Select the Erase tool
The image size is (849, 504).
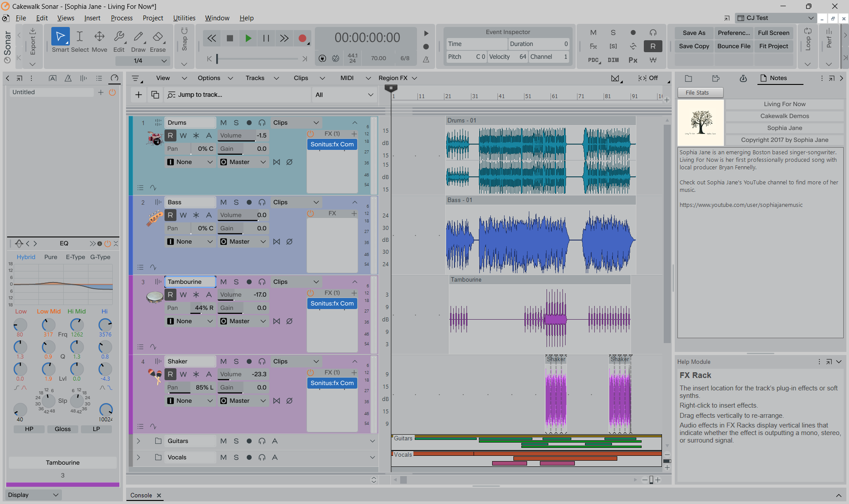point(158,41)
